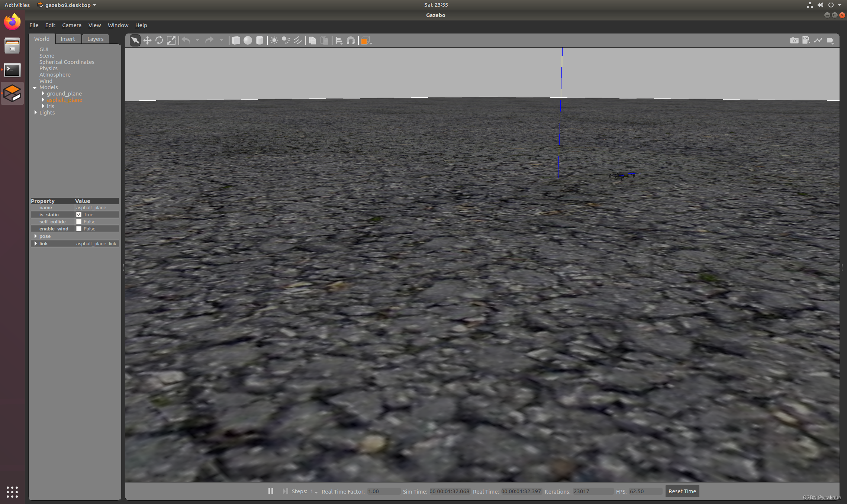Select Spherical Coordinates in world tree
The height and width of the screenshot is (504, 847).
tap(67, 62)
